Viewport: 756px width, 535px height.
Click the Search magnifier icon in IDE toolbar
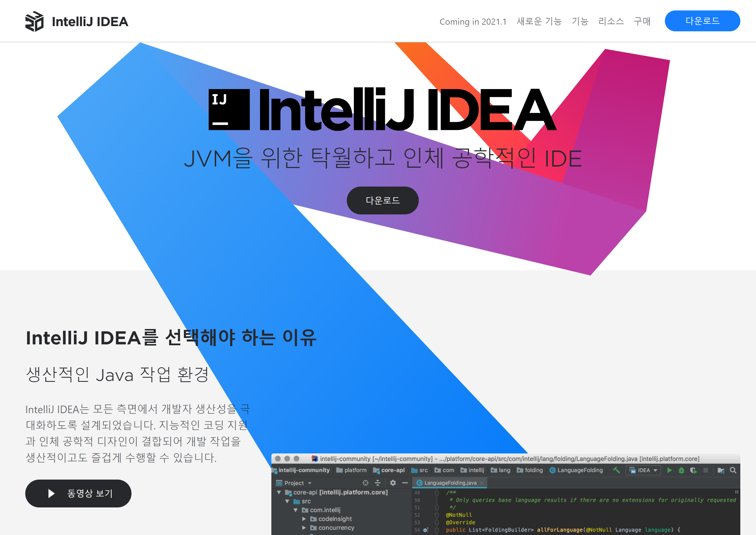[x=733, y=470]
